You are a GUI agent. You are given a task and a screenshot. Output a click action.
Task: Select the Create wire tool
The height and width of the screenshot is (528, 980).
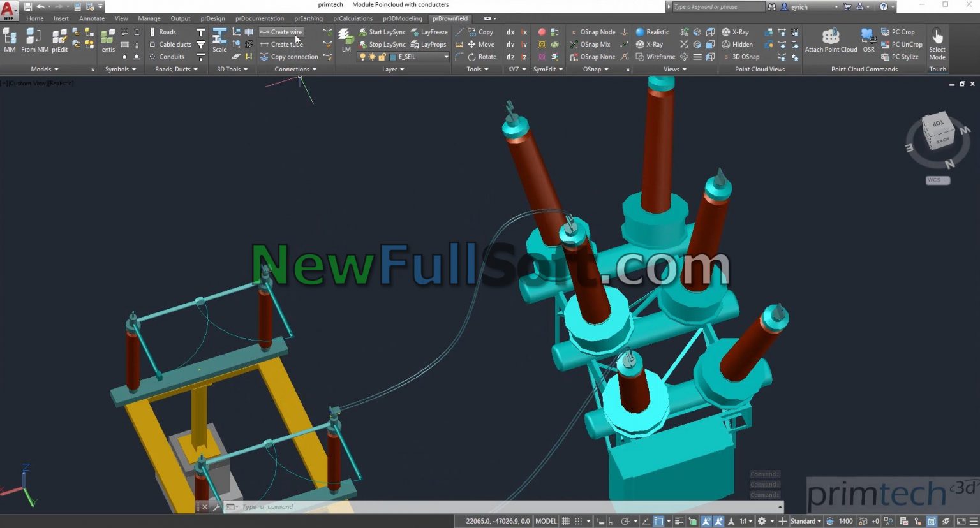coord(285,31)
